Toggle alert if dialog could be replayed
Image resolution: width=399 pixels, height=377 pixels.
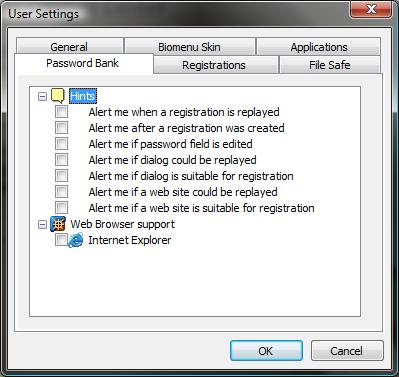(62, 160)
